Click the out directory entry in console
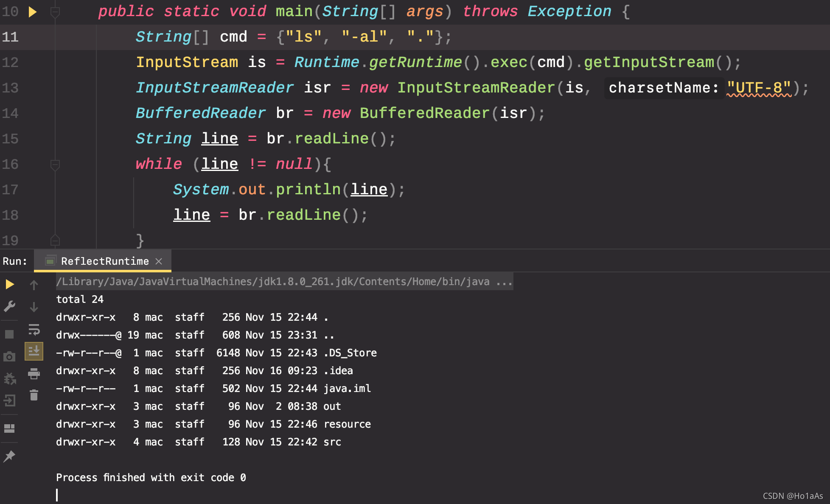830x504 pixels. (332, 406)
